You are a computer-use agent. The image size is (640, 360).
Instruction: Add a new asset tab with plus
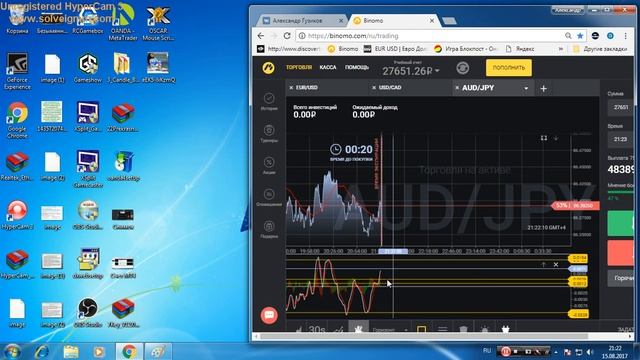click(x=543, y=89)
